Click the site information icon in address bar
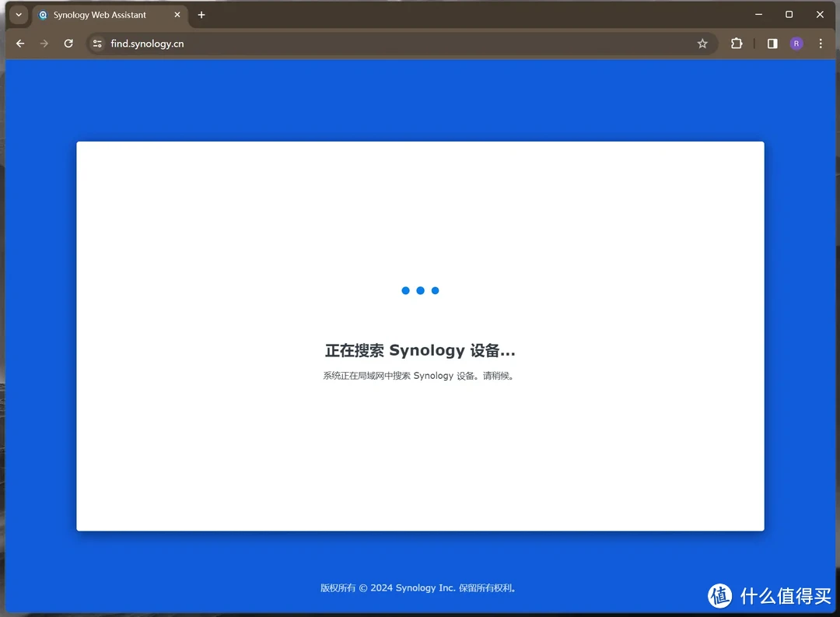This screenshot has width=840, height=617. [97, 44]
